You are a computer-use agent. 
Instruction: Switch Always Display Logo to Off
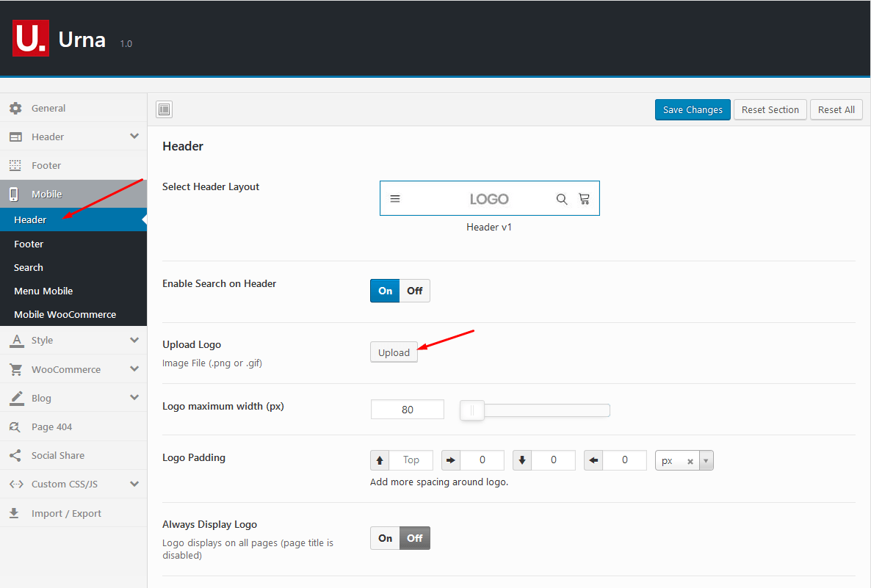[415, 538]
